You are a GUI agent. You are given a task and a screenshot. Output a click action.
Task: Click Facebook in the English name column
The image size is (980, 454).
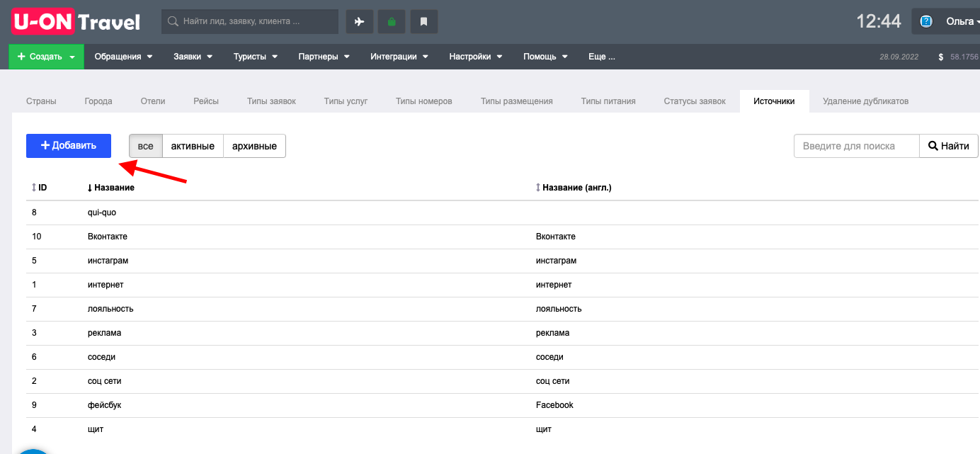pyautogui.click(x=554, y=405)
